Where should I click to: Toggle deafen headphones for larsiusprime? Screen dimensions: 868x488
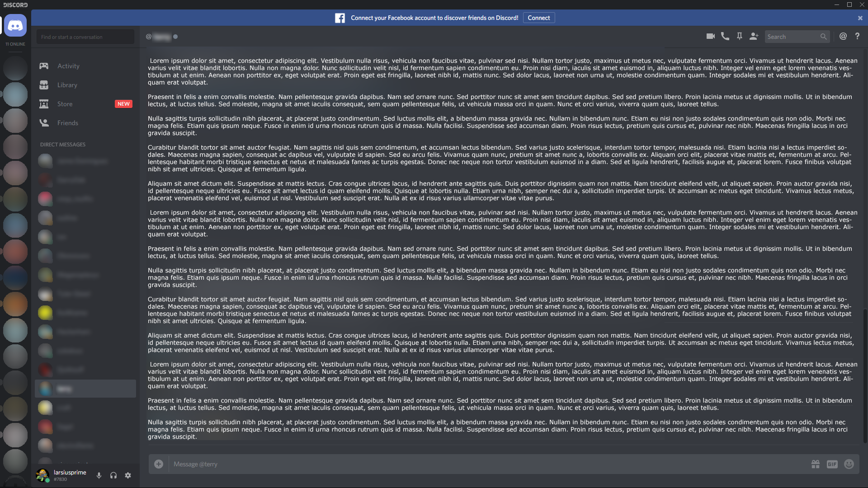(x=113, y=475)
